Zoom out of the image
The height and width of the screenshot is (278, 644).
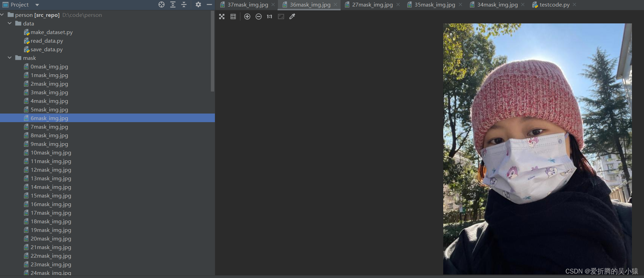coord(259,17)
